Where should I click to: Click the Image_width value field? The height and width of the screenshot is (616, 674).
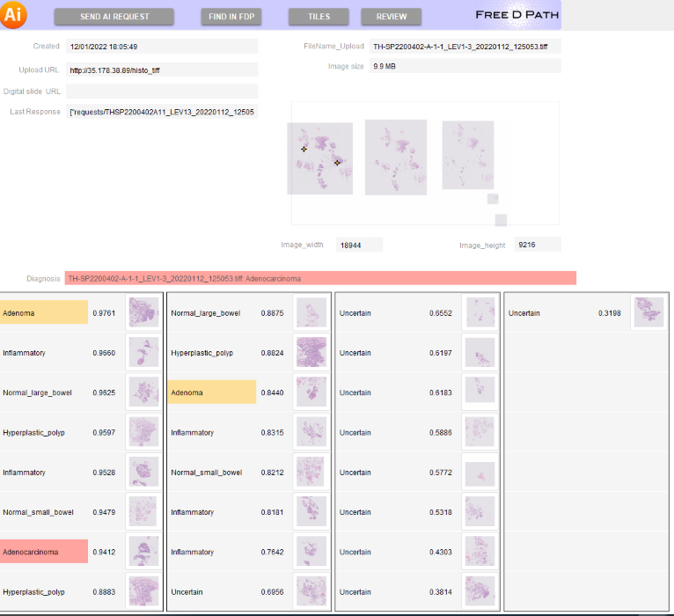tap(359, 245)
